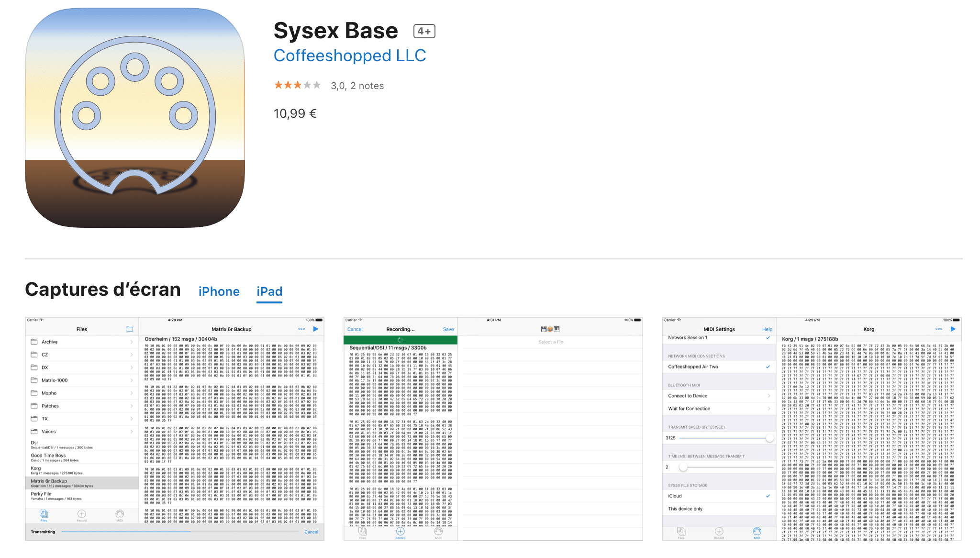Screen dimensions: 980x558
Task: Select the Dsi file entry
Action: (x=82, y=445)
